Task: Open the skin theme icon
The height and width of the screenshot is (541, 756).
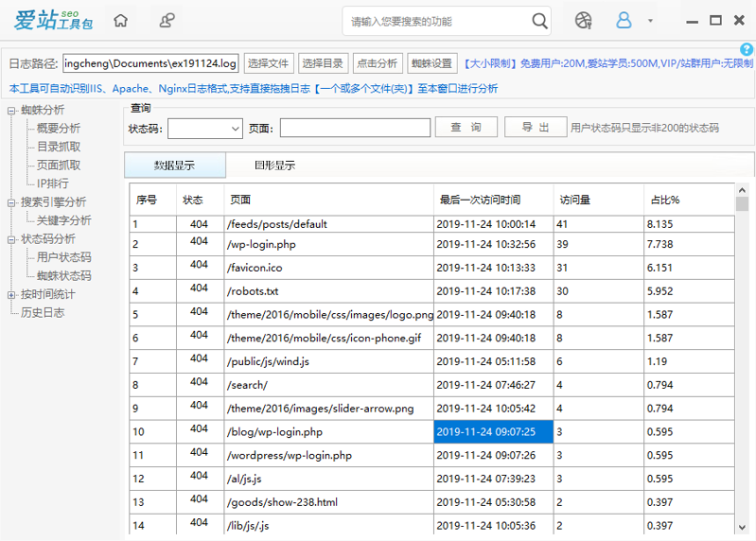Action: 584,21
